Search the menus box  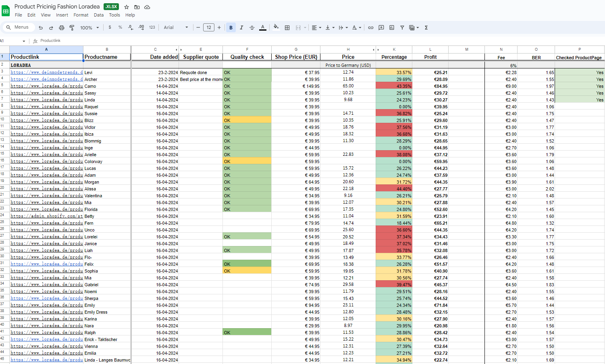19,27
